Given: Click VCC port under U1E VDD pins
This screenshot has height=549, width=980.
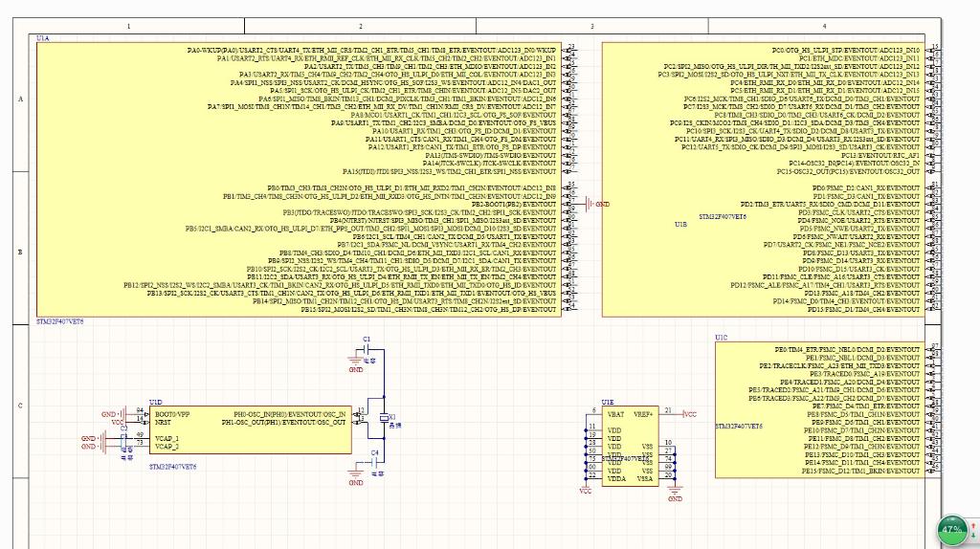Looking at the screenshot, I should coord(585,489).
